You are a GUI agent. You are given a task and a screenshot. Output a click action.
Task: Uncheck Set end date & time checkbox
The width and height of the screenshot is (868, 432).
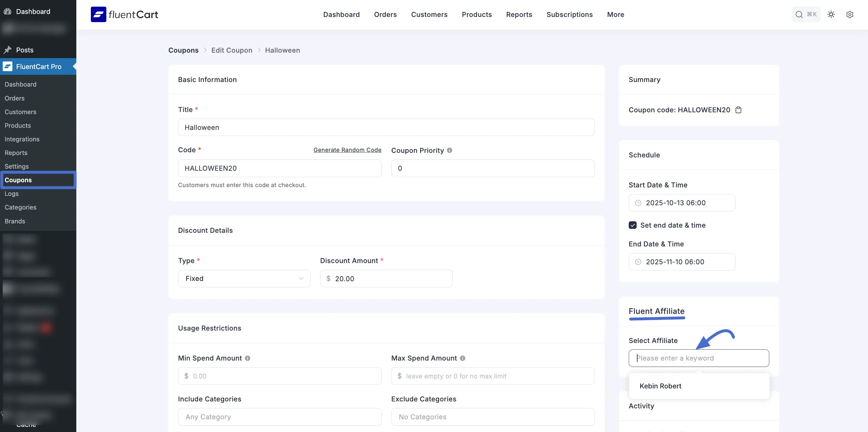click(x=632, y=225)
